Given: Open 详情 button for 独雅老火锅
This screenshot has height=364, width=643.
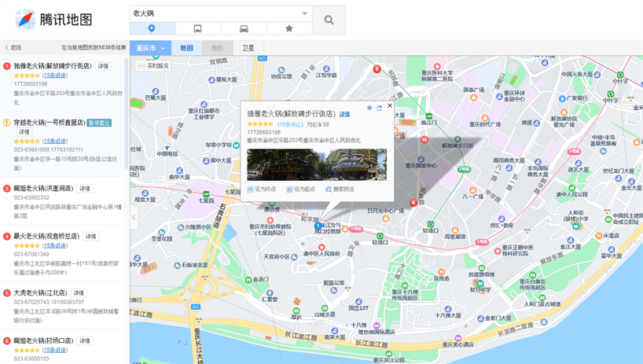Looking at the screenshot, I should (x=103, y=66).
